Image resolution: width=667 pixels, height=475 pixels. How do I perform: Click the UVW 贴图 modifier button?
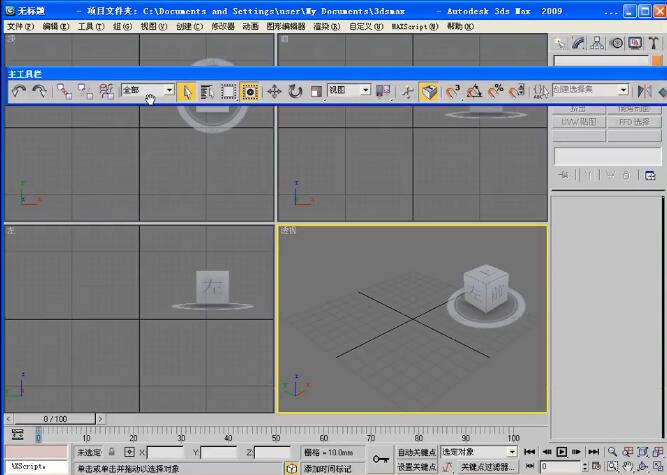579,122
